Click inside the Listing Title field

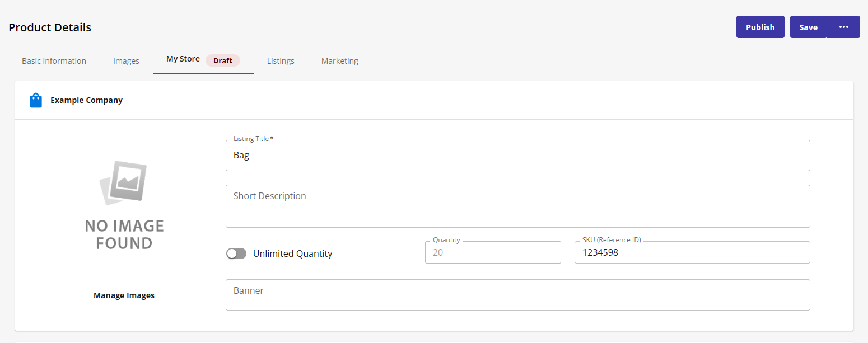pos(517,155)
